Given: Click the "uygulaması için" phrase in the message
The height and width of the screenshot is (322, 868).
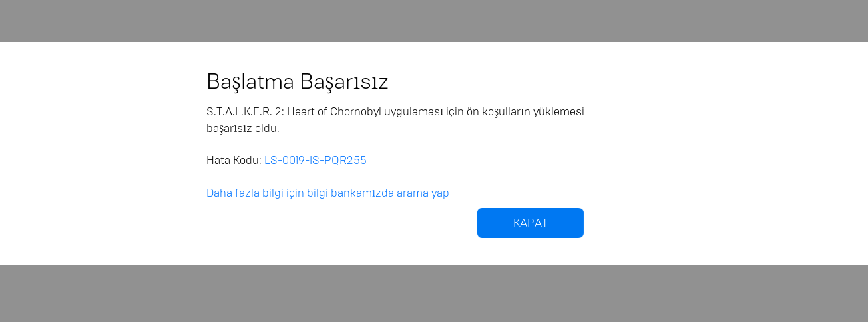Looking at the screenshot, I should (x=424, y=111).
